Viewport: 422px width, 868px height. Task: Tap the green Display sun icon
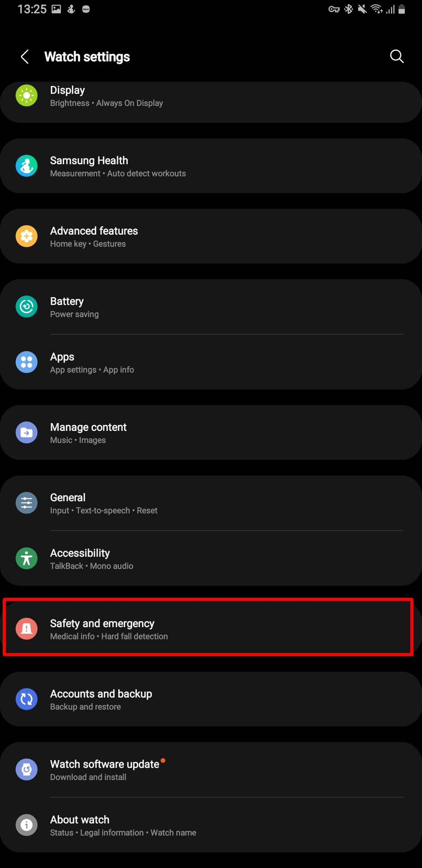tap(27, 95)
